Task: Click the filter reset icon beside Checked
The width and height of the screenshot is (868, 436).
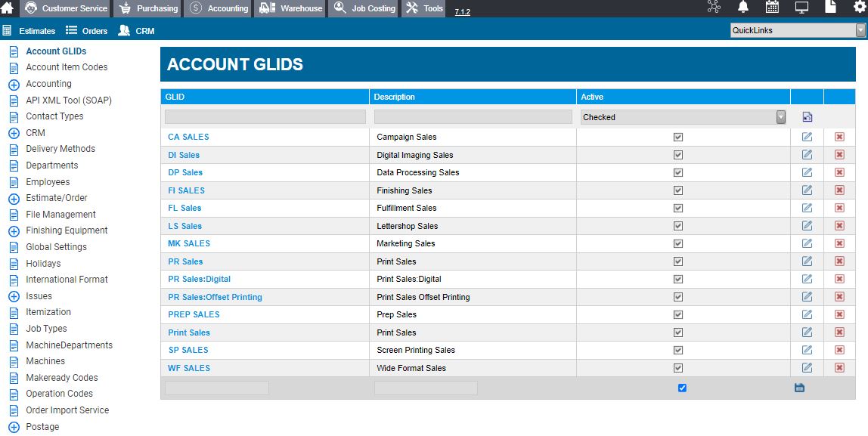Action: pos(807,117)
